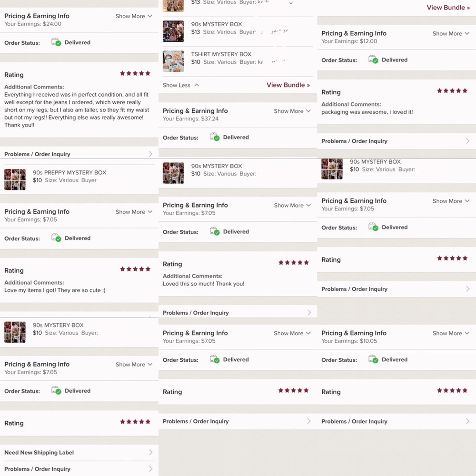
Task: Open View Bundle link above $12.00 earnings
Action: click(448, 8)
